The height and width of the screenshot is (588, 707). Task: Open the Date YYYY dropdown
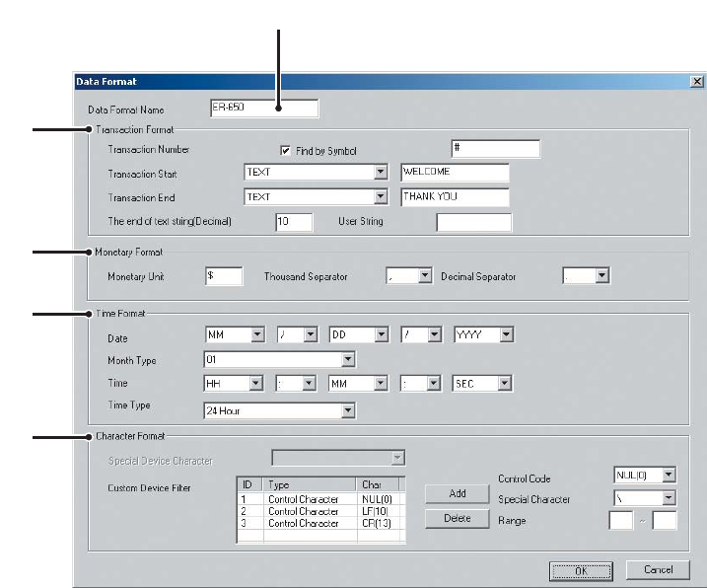click(484, 334)
